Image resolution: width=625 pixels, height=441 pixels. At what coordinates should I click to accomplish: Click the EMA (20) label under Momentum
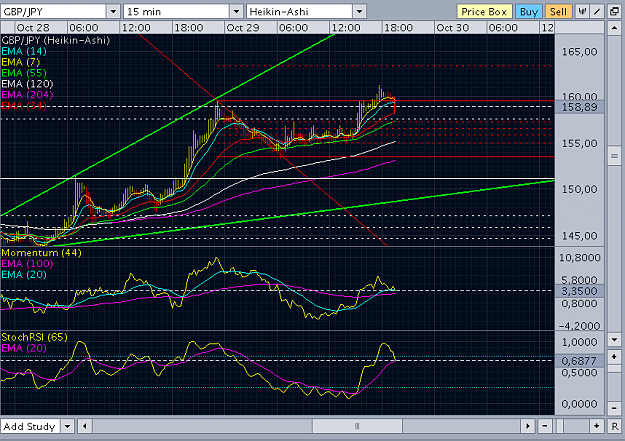click(x=24, y=275)
